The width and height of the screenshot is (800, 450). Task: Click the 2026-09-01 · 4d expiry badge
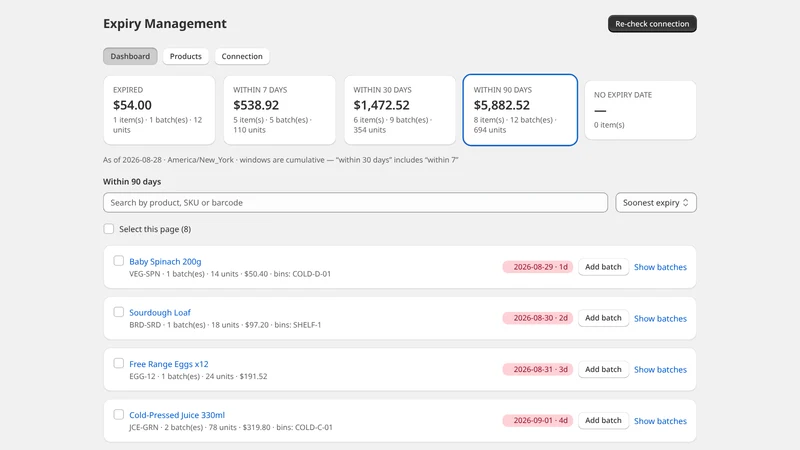pos(538,420)
